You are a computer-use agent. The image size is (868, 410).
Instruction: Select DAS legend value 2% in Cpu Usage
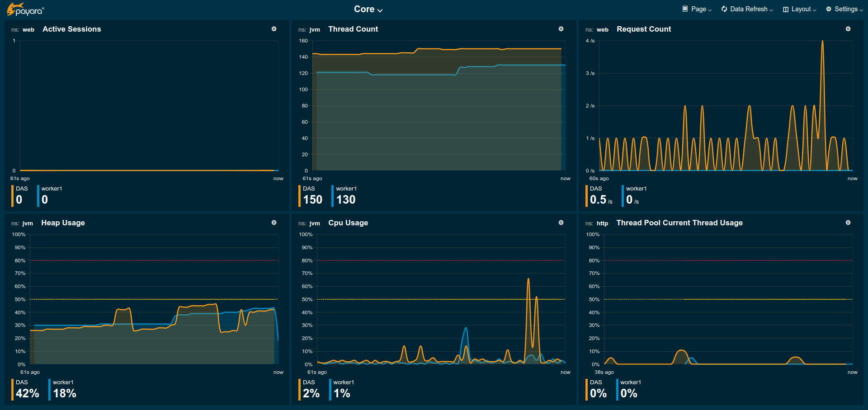tap(310, 390)
